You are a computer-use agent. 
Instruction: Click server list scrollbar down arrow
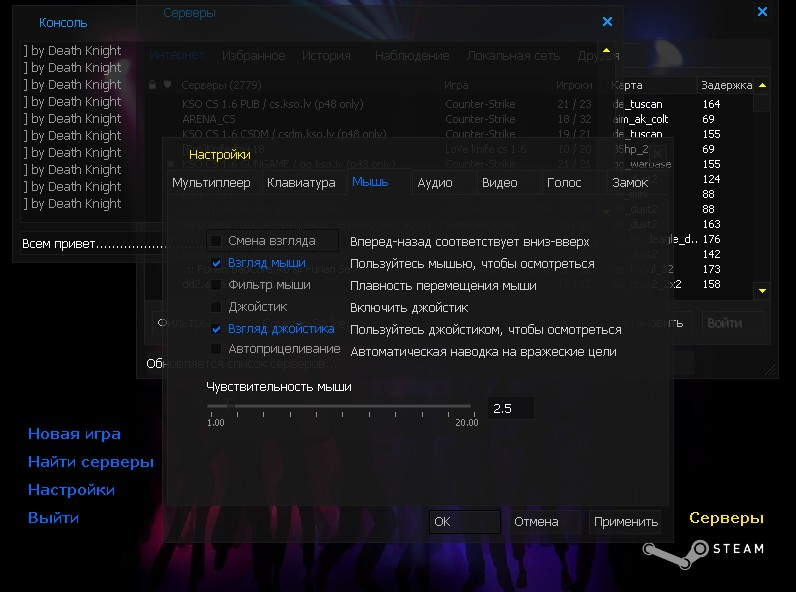(762, 291)
